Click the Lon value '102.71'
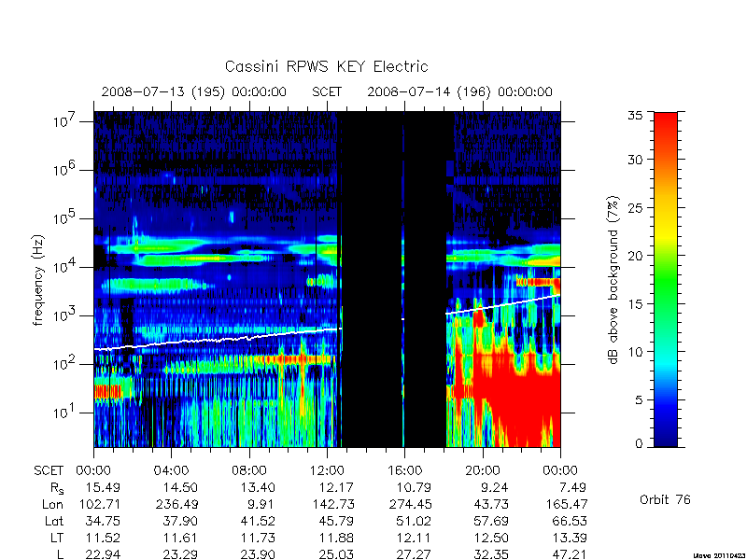 (x=99, y=504)
